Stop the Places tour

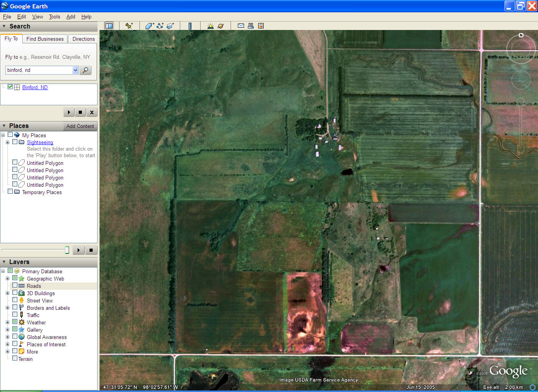click(91, 250)
